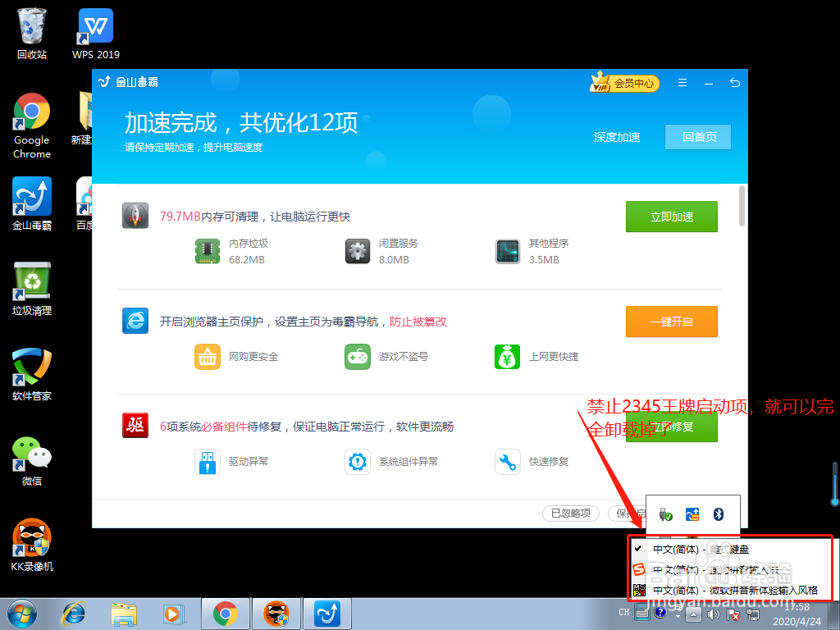840x630 pixels.
Task: Click the volume speaker tray icon
Action: (713, 614)
